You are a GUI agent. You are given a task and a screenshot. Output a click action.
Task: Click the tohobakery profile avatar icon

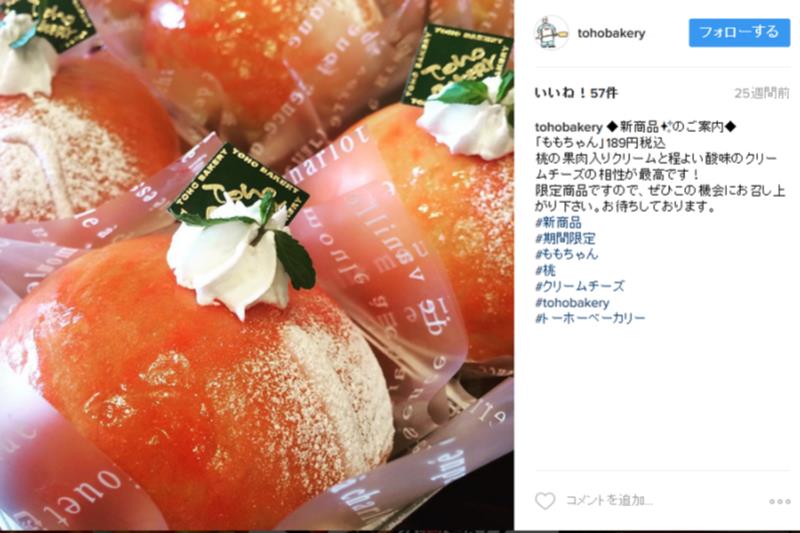pos(551,33)
